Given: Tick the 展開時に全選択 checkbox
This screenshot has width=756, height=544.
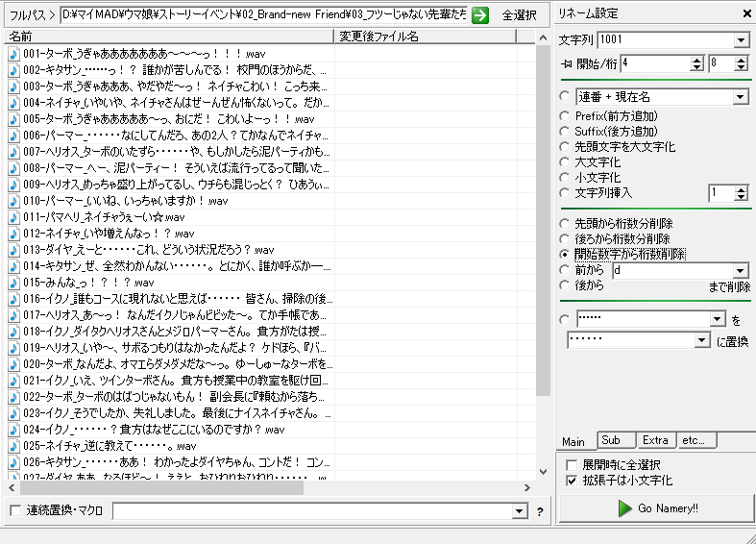Looking at the screenshot, I should tap(572, 465).
